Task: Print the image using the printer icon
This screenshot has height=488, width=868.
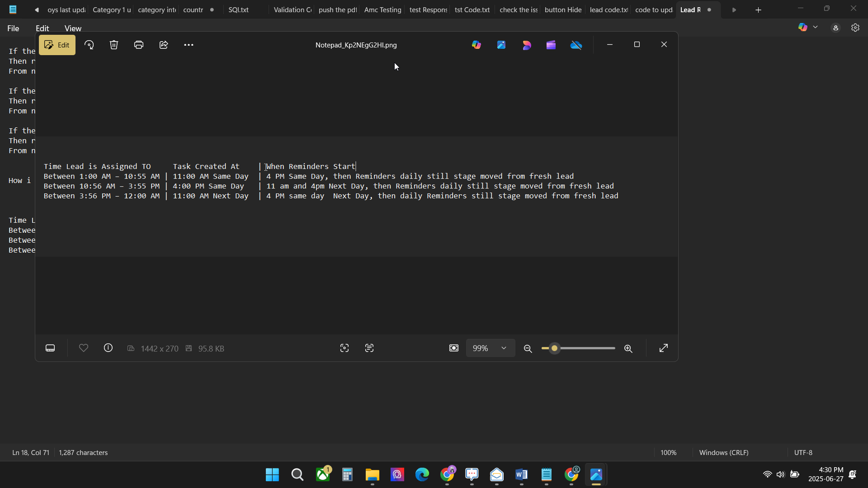Action: tap(139, 45)
